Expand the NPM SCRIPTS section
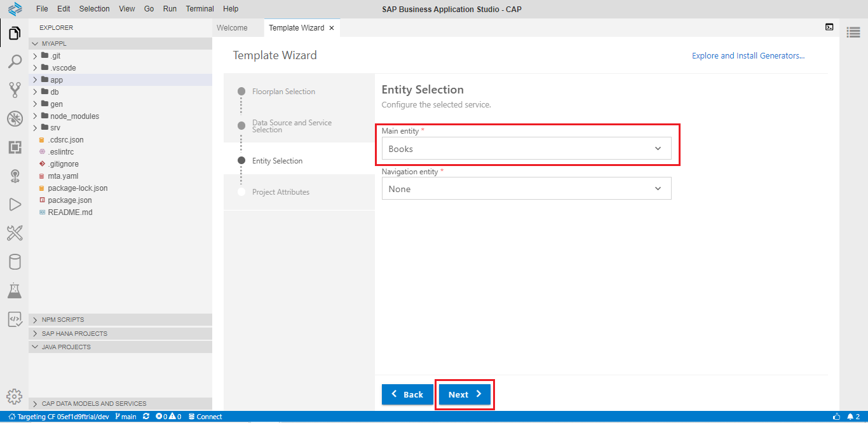Screen dimensions: 868x423 click(62, 320)
